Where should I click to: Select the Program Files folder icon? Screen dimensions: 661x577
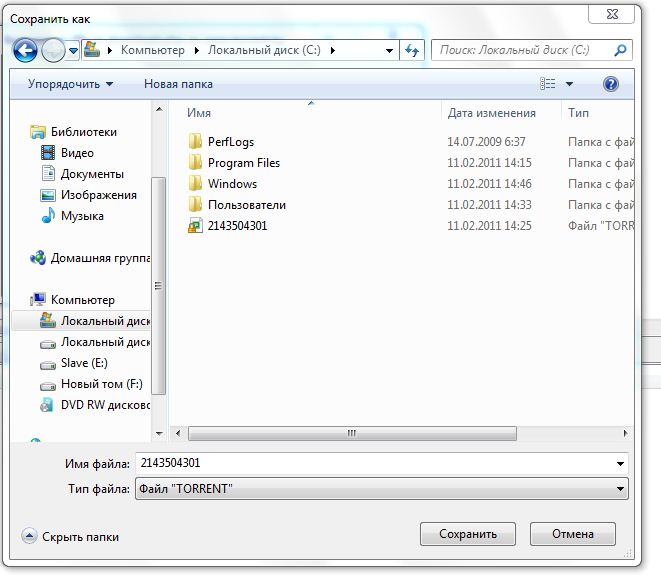point(195,162)
